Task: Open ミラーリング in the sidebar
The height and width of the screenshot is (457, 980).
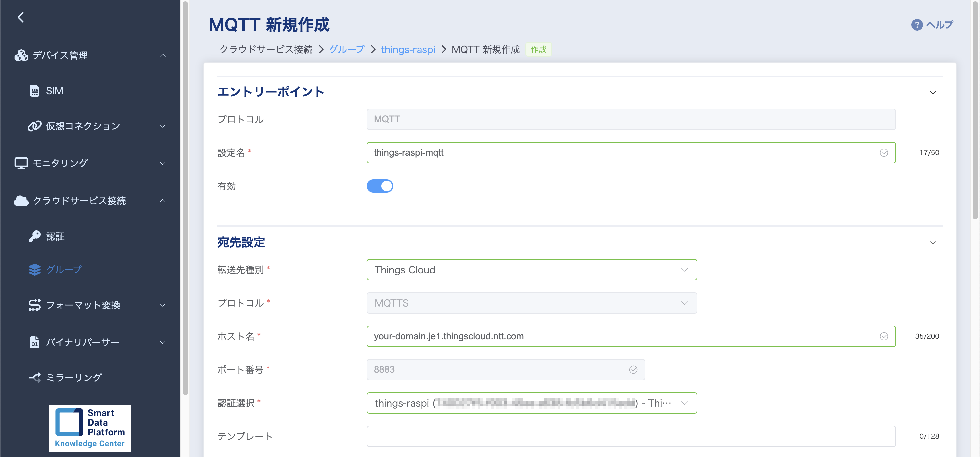Action: [x=74, y=377]
